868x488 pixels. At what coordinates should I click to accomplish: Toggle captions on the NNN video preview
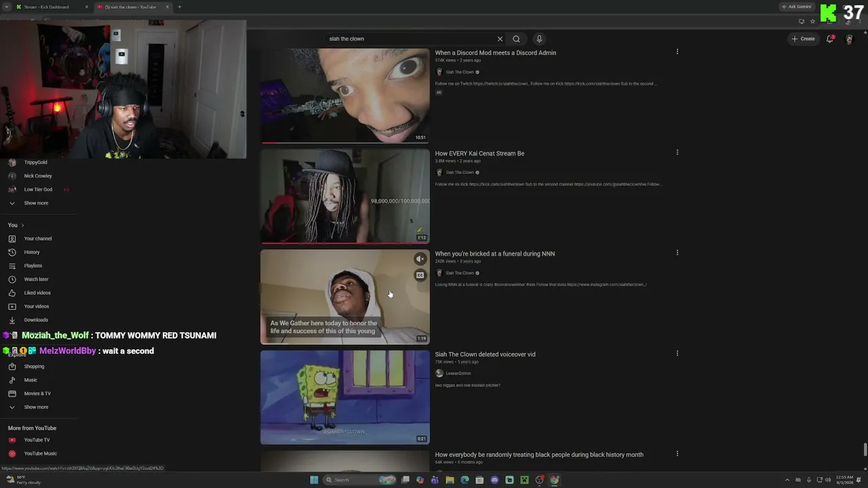[x=420, y=275]
